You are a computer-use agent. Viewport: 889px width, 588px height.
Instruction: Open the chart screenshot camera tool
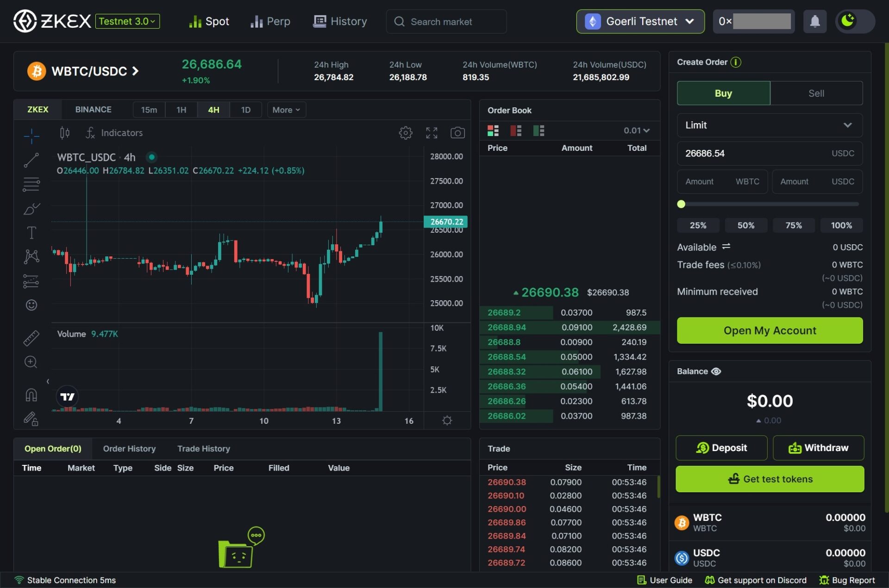click(x=458, y=133)
